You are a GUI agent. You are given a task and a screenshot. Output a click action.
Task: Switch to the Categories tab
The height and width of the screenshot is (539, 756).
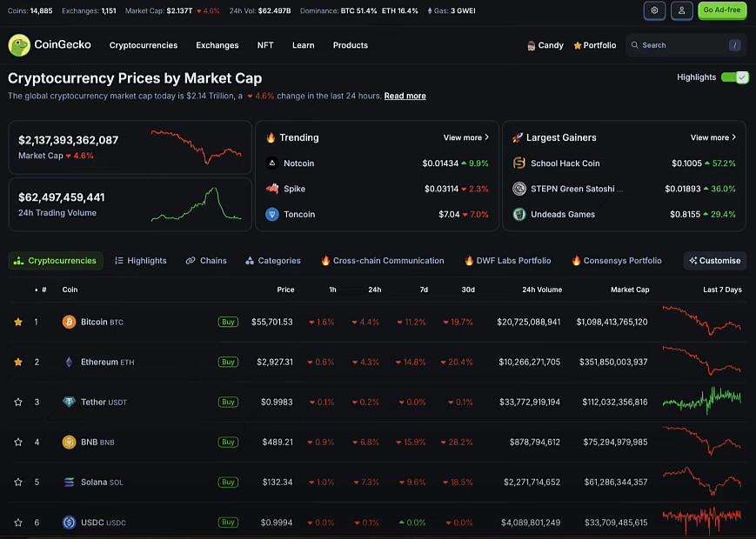(x=273, y=261)
